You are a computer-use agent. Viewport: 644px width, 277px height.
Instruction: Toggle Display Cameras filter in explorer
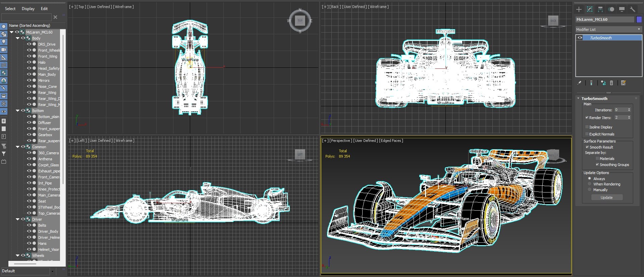(x=4, y=50)
